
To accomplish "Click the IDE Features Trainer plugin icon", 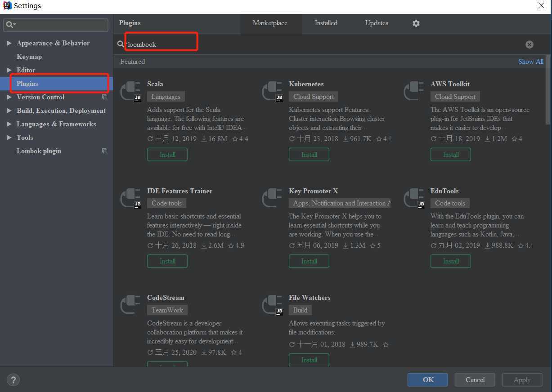I will pos(131,198).
